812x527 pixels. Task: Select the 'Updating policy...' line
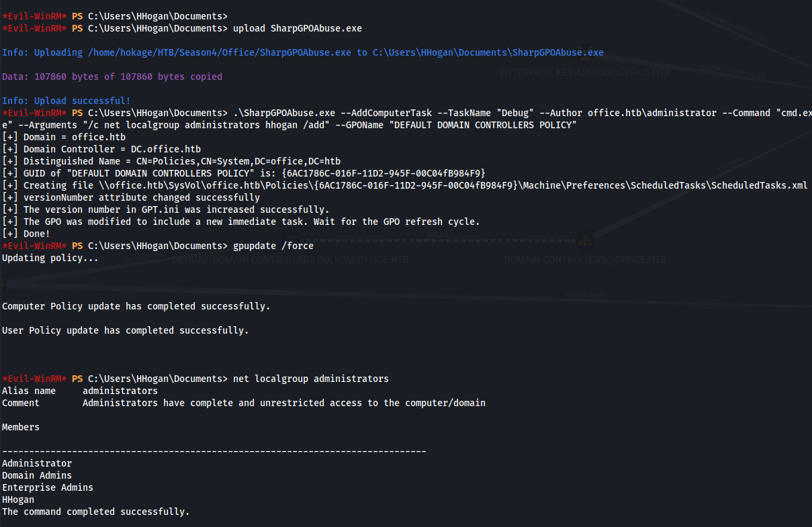50,258
